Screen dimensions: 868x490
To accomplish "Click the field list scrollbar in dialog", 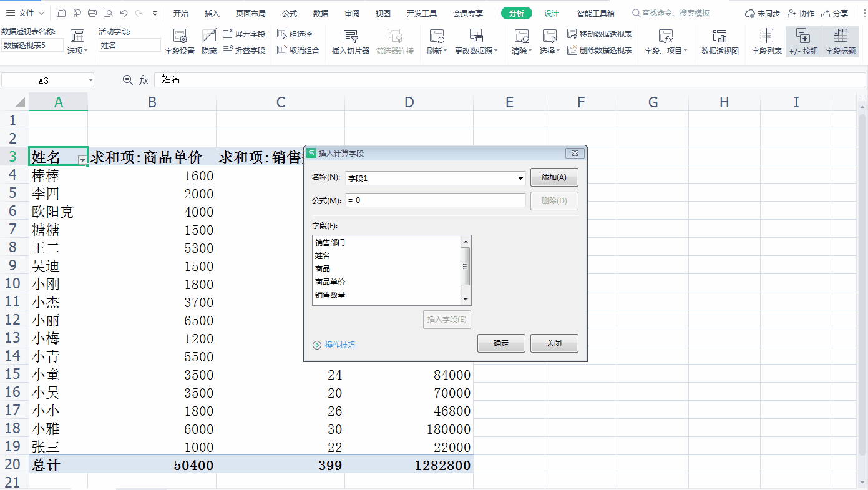I will [x=465, y=266].
